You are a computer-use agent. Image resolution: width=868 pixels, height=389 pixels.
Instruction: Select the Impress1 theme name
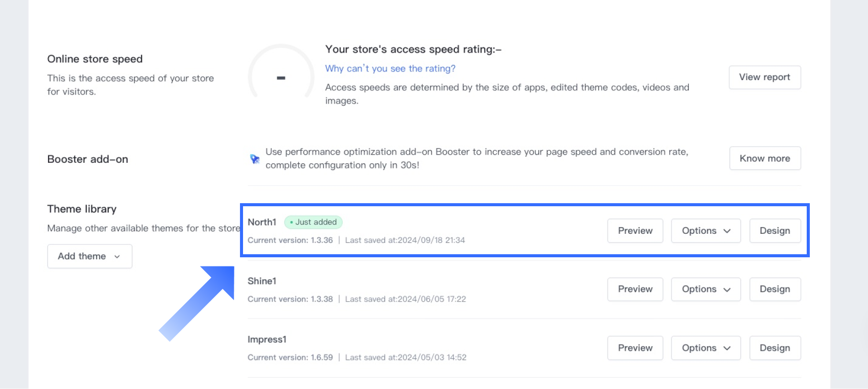tap(267, 339)
